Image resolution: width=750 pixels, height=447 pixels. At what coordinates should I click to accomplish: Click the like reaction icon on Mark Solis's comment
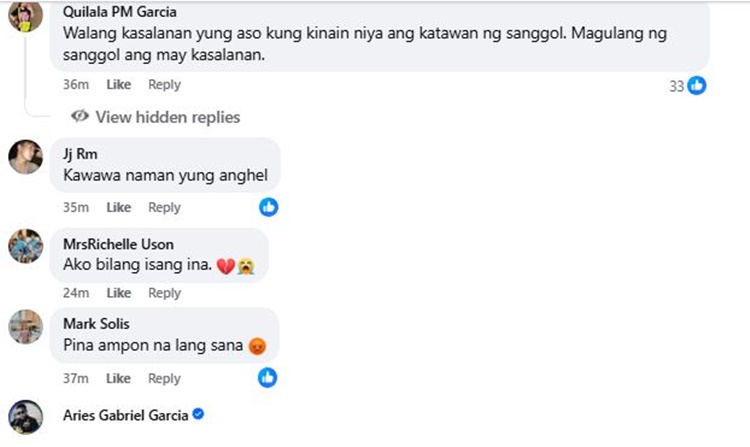pos(267,378)
